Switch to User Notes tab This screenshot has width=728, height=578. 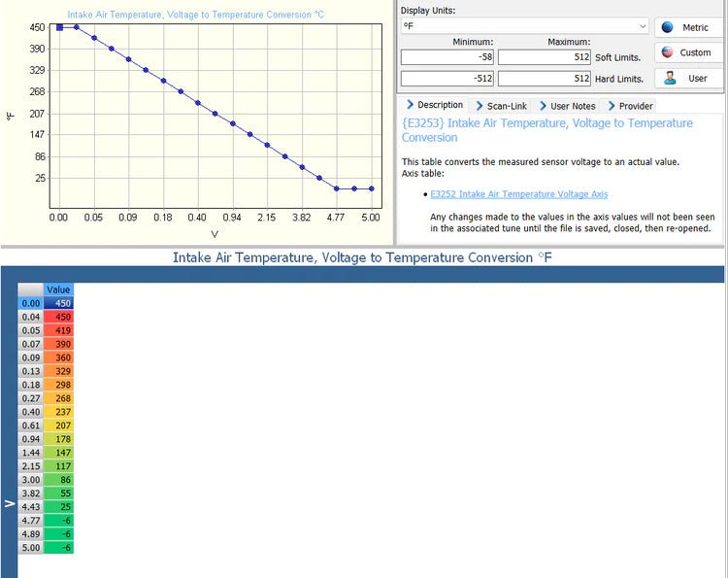pos(566,105)
